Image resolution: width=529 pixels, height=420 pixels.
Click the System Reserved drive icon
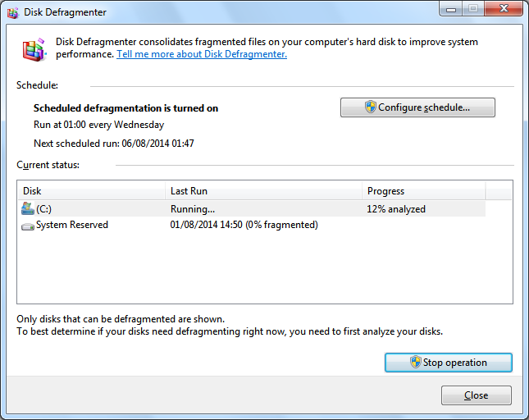coord(27,225)
